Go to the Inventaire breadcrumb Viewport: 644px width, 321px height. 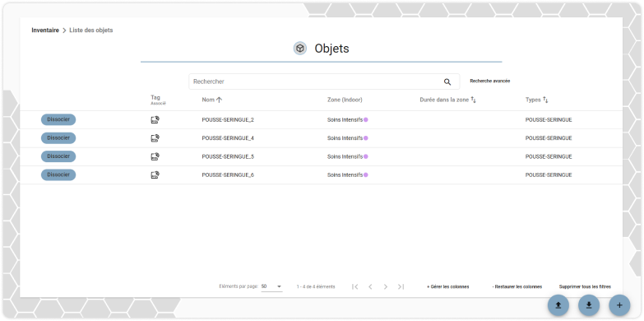point(45,30)
